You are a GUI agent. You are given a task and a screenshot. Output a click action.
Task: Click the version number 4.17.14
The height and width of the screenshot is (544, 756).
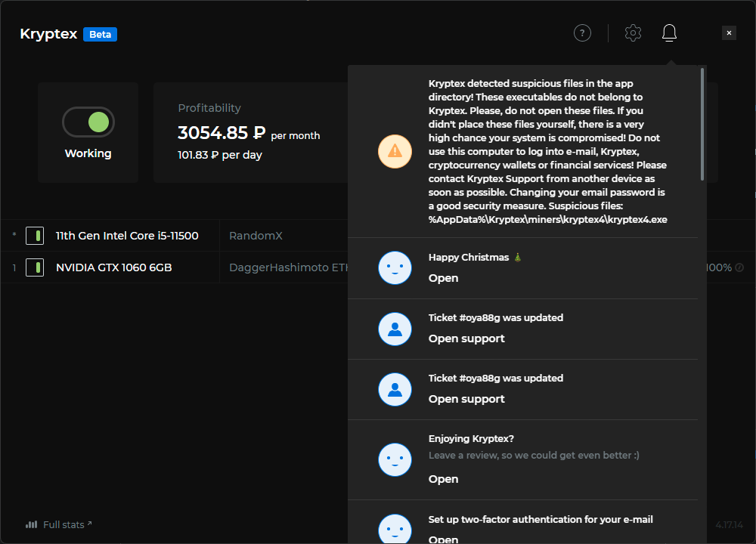pyautogui.click(x=729, y=524)
